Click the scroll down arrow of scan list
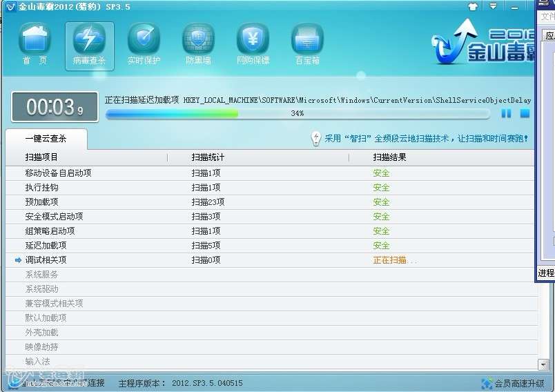Screen dimensions: 555x392 click(x=542, y=364)
